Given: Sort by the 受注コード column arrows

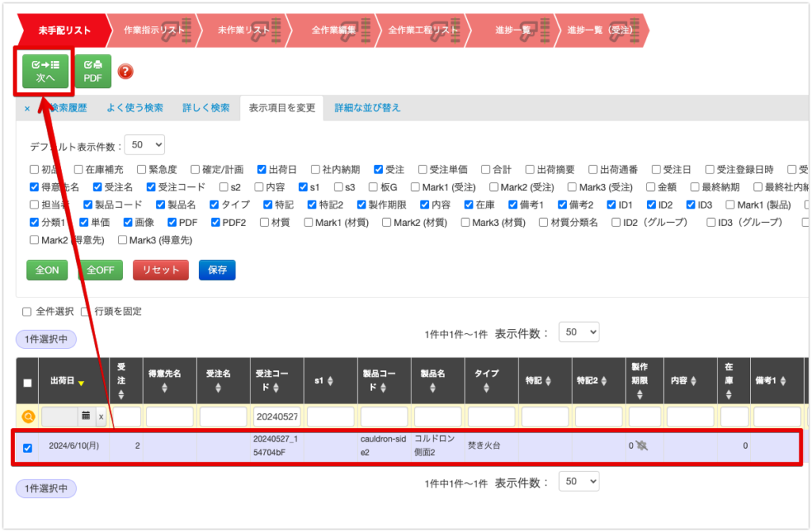Looking at the screenshot, I should pos(276,388).
